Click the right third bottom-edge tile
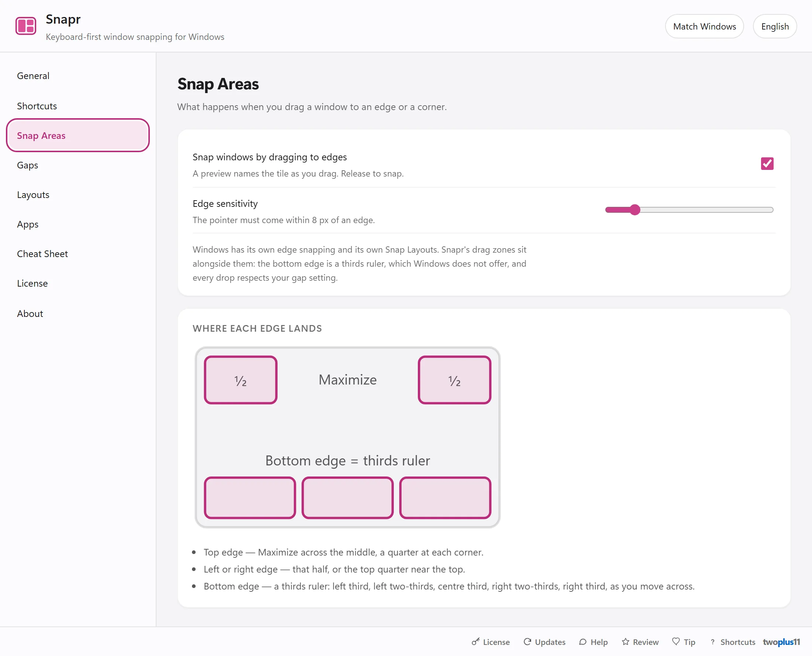 tap(445, 498)
